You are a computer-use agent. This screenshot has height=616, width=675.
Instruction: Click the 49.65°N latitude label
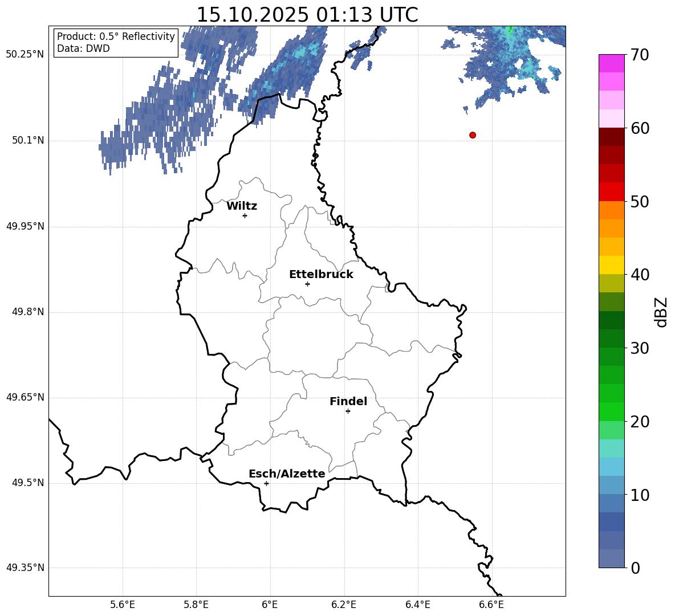[25, 397]
